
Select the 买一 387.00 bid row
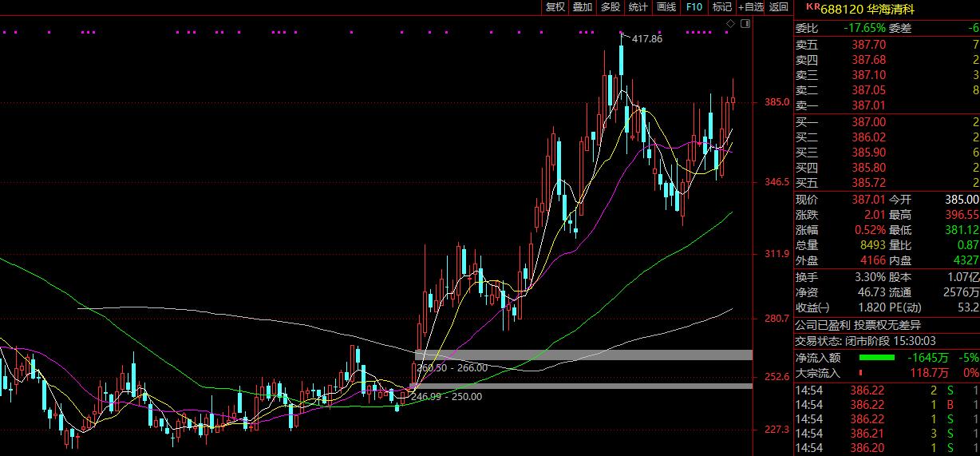coord(886,121)
